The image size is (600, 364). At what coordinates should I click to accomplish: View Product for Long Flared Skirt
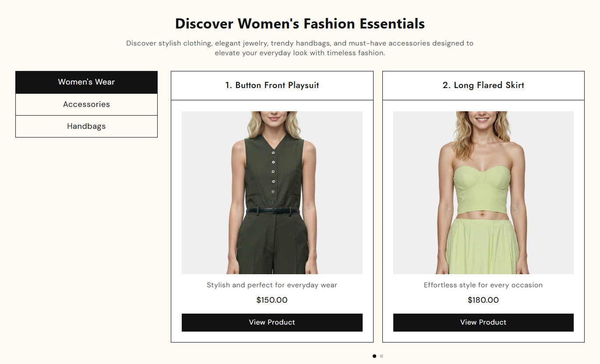point(484,322)
